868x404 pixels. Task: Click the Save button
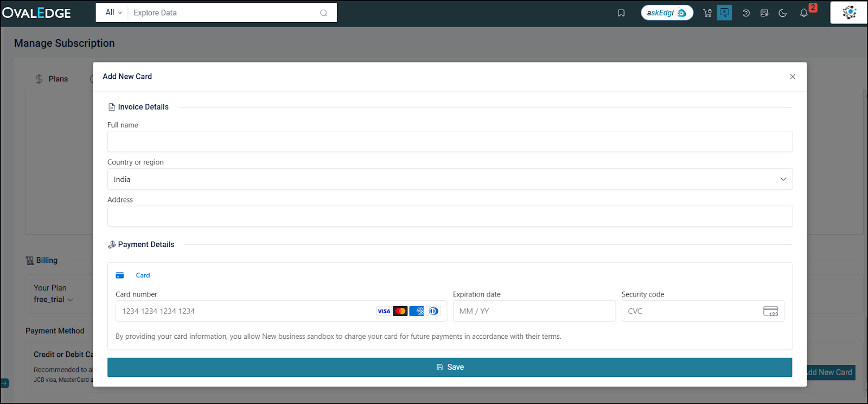coord(450,367)
